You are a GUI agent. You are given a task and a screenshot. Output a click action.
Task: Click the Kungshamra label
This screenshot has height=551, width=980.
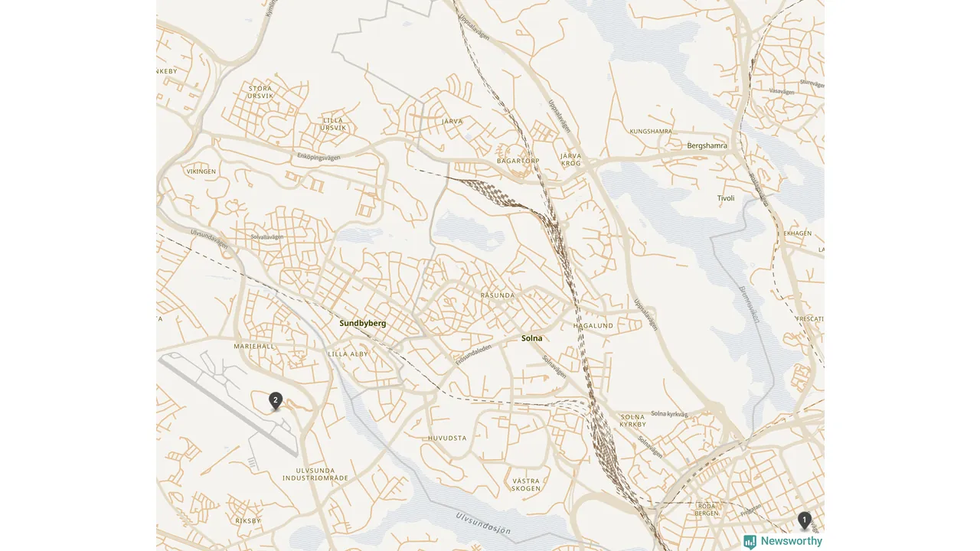pyautogui.click(x=651, y=132)
